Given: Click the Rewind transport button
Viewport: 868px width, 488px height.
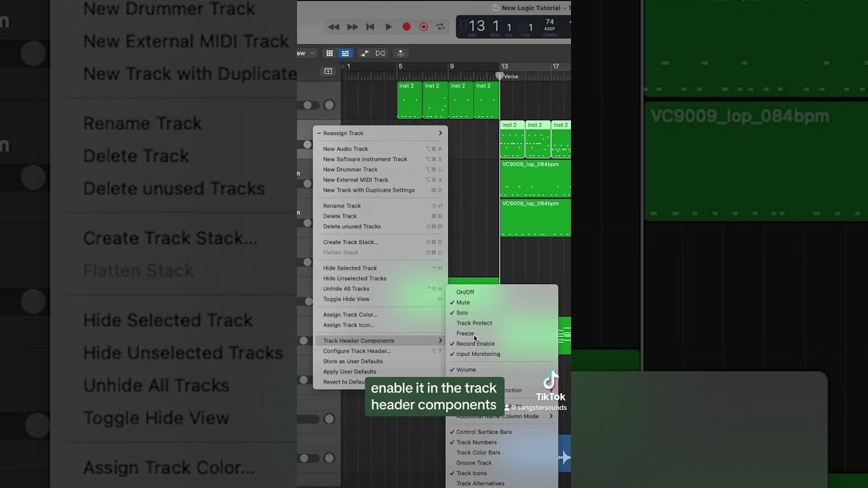Looking at the screenshot, I should tap(334, 27).
